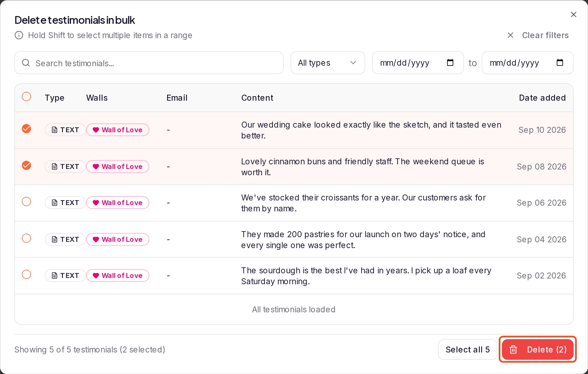Click the info icon beside Hold Shift hint
Viewport: 588px width, 374px height.
[x=19, y=35]
